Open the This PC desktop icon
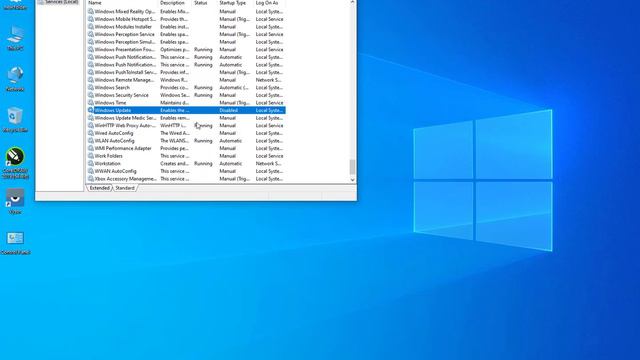640x360 pixels. 15,38
